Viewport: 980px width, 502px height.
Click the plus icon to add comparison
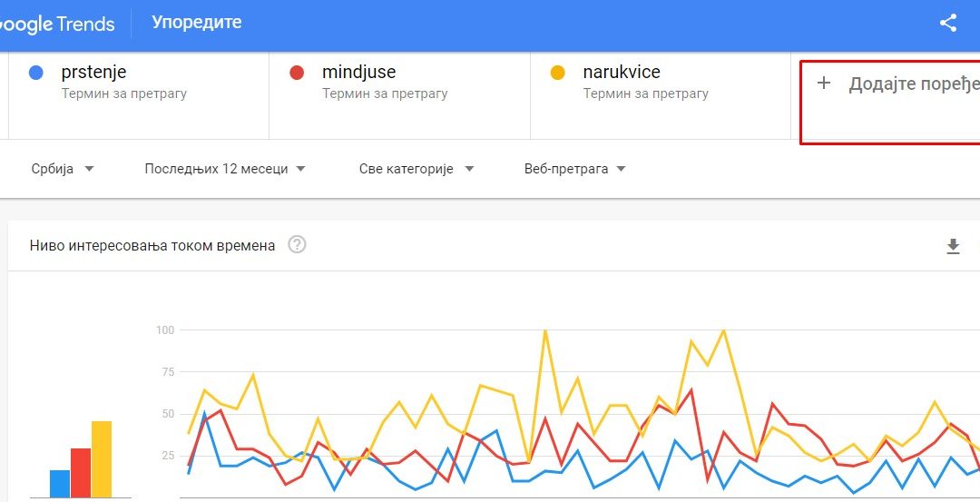click(x=824, y=84)
